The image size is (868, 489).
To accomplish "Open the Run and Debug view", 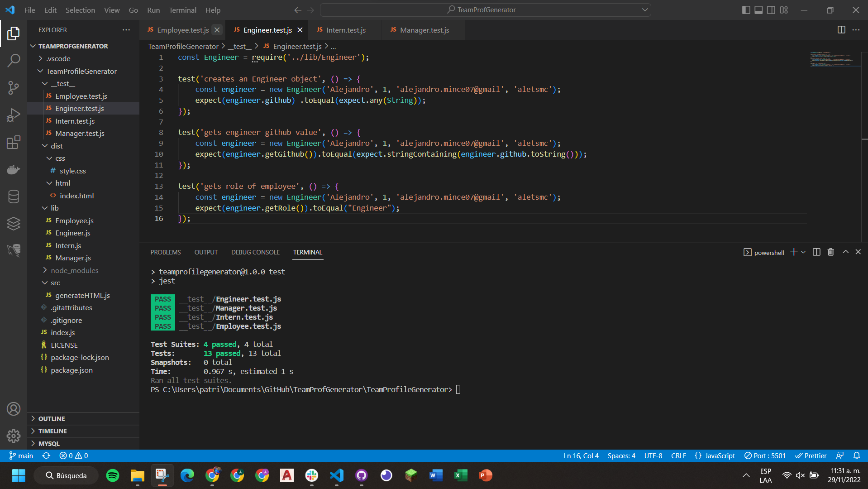I will pos(14,115).
